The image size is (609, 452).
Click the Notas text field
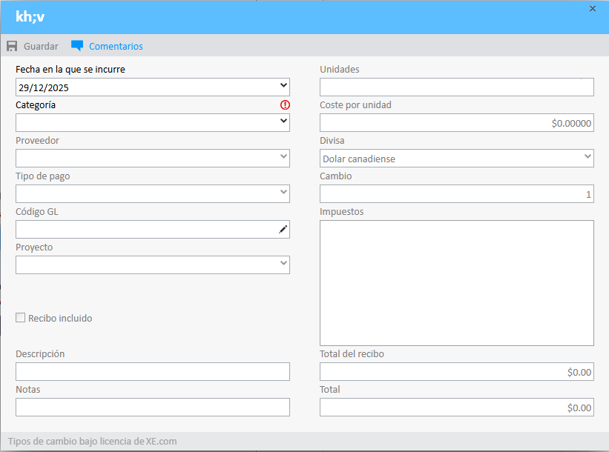(152, 408)
